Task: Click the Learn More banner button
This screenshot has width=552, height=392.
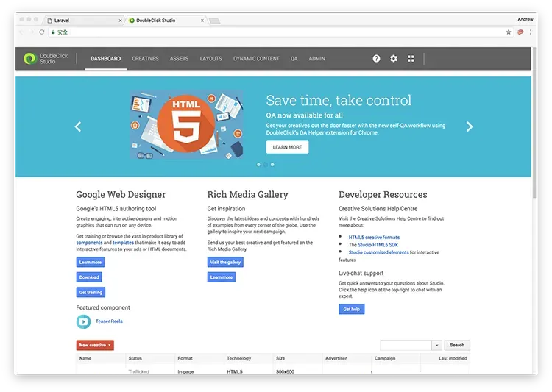Action: click(x=287, y=147)
